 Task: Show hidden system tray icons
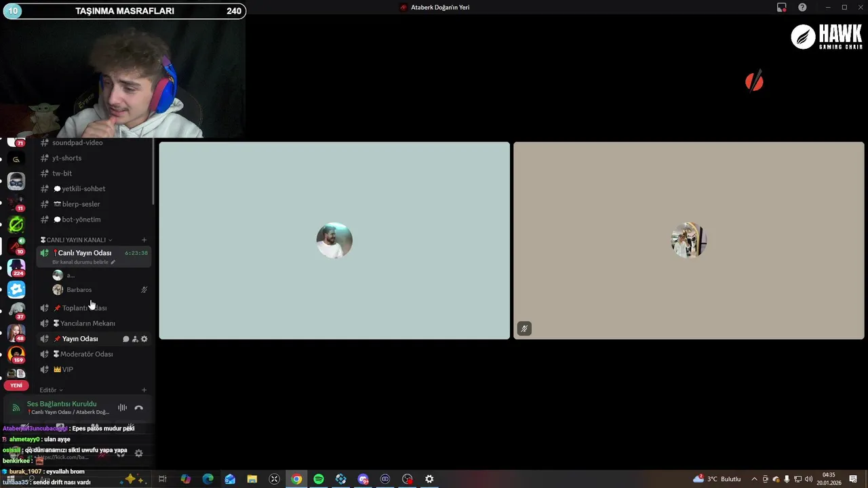754,479
